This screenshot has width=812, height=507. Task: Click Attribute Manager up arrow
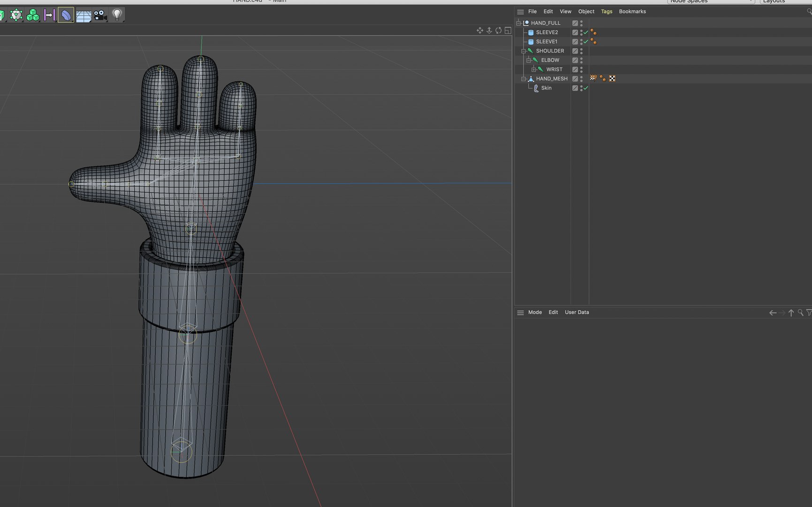(791, 313)
